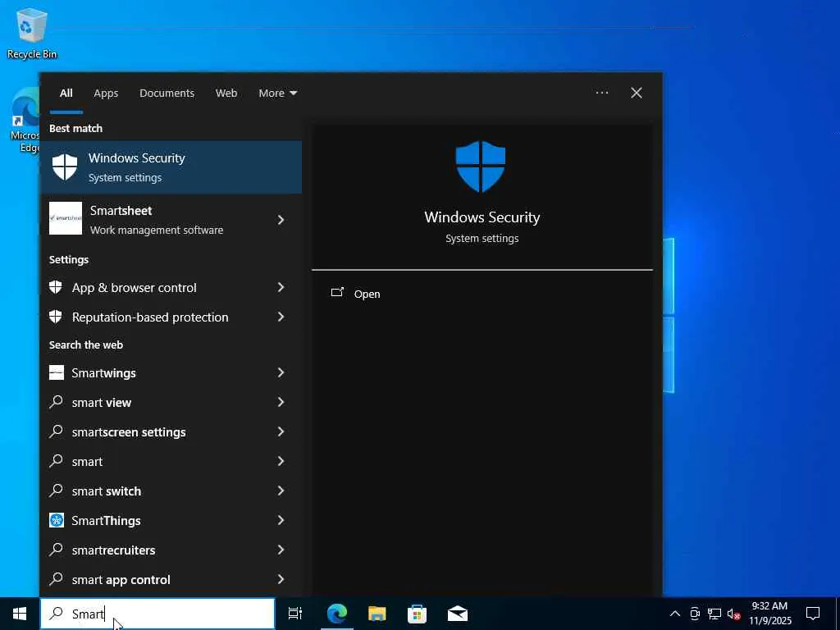Click the SmartThings blue app icon
Screen dimensions: 840x630
[57, 519]
